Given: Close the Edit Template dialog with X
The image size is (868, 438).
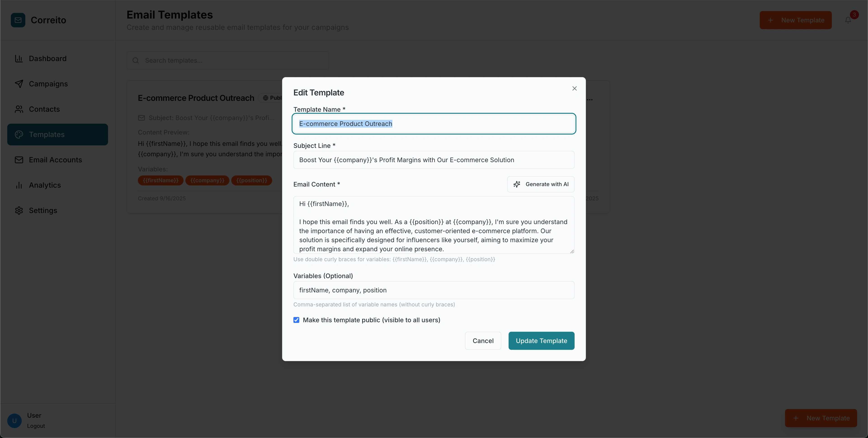Looking at the screenshot, I should [x=575, y=88].
